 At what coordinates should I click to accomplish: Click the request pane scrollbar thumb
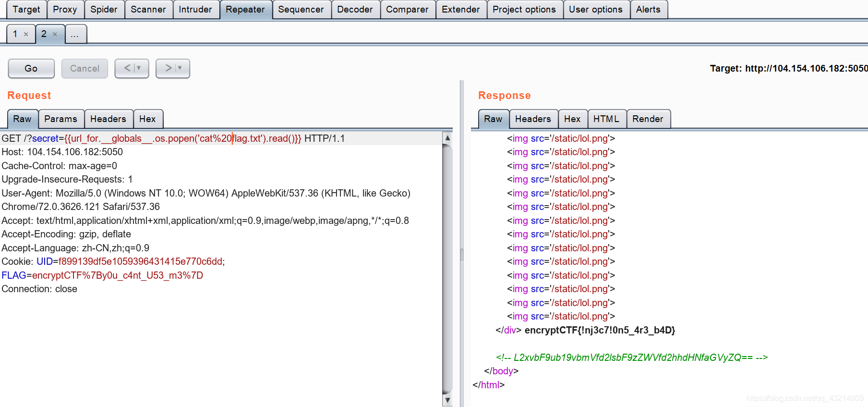tap(447, 269)
